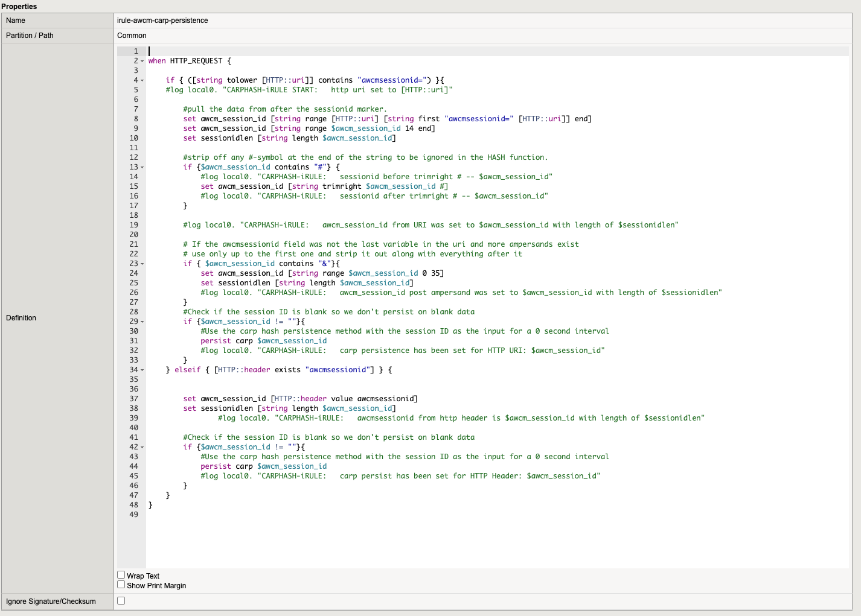This screenshot has width=861, height=616.
Task: Enable the Wrap Text option
Action: tap(121, 574)
